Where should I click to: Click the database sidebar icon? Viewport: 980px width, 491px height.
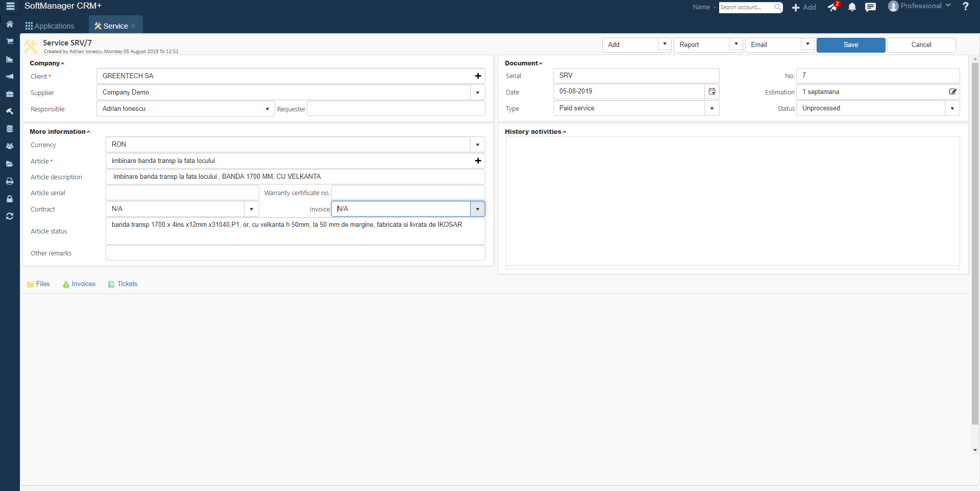[10, 129]
